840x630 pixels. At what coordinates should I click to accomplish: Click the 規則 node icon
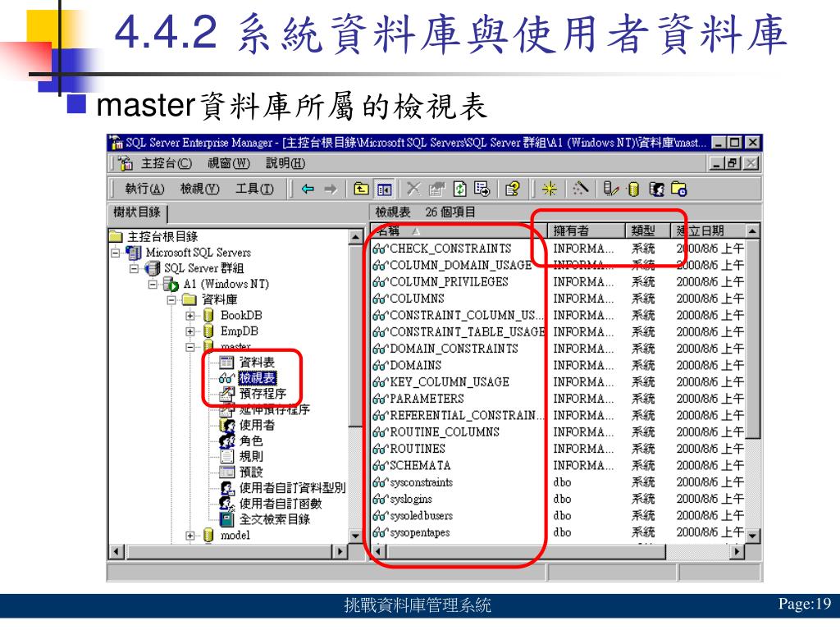click(227, 456)
